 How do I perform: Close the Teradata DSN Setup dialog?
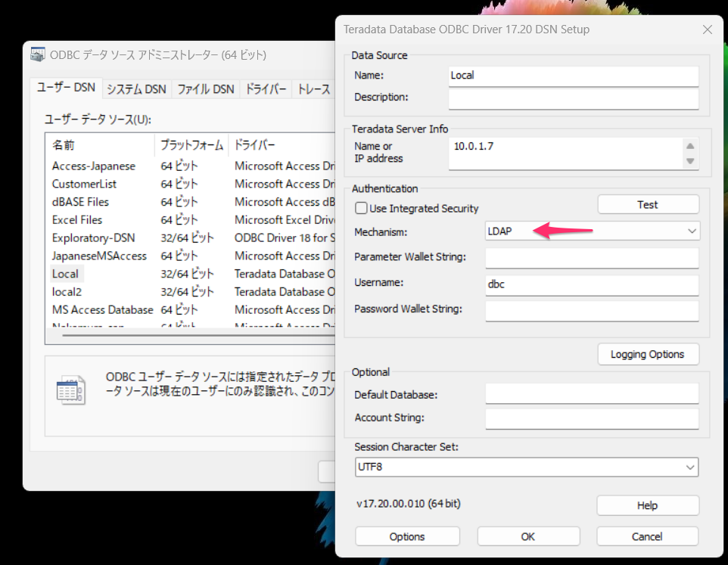coord(707,29)
